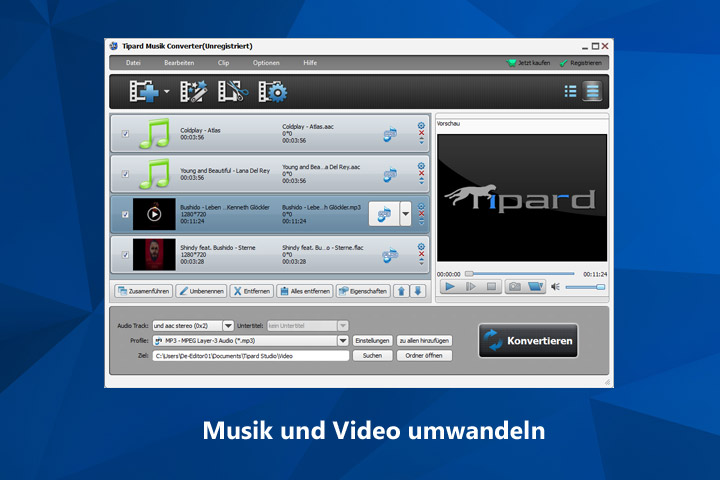The height and width of the screenshot is (480, 720).
Task: Select Bushido - Leben video thumbnail
Action: coord(154,214)
